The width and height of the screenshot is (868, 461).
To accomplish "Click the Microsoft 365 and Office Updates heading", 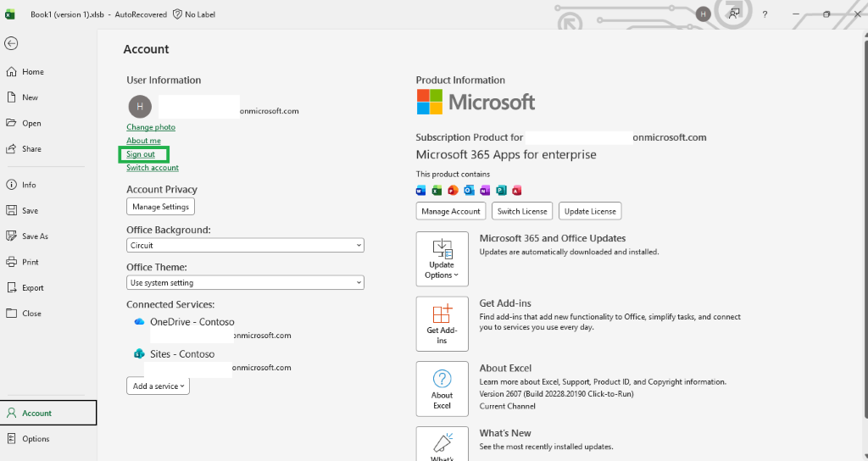I will pyautogui.click(x=553, y=238).
